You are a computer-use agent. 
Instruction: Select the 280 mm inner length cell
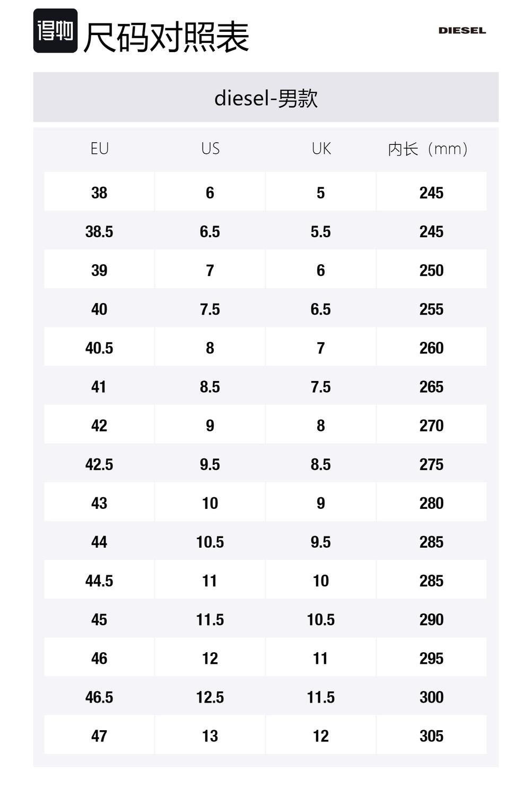(x=431, y=503)
